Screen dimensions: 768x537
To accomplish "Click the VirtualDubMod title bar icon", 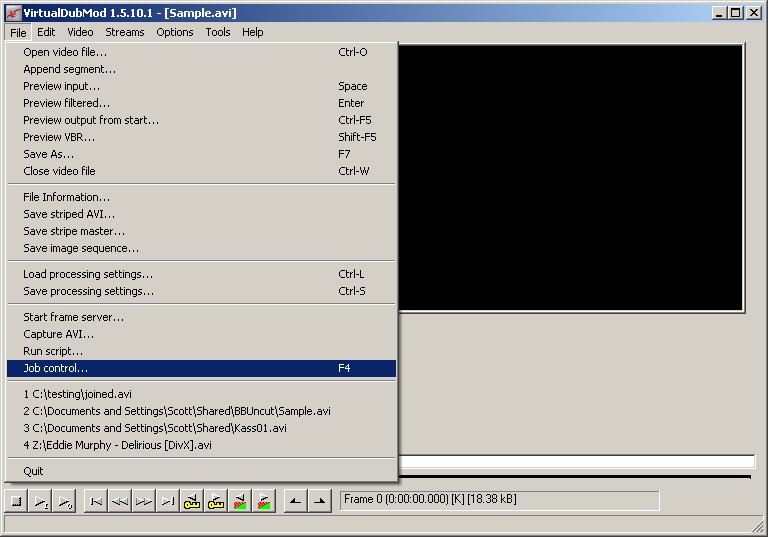I will point(13,13).
